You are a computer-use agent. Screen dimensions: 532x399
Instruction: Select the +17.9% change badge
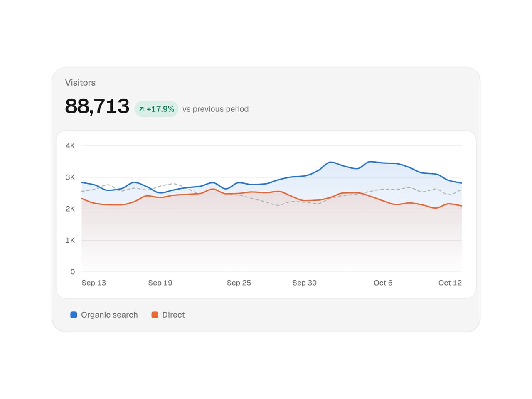156,109
